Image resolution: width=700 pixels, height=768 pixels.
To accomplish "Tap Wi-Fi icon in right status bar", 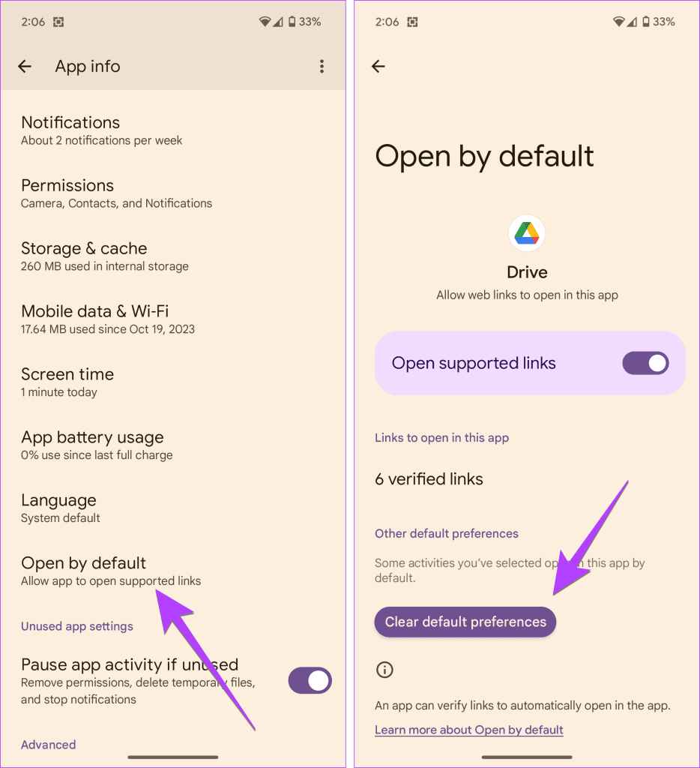I will (619, 22).
